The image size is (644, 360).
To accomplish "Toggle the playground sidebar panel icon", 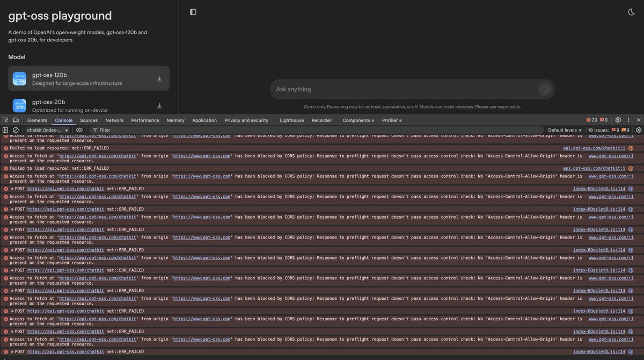I will click(193, 12).
